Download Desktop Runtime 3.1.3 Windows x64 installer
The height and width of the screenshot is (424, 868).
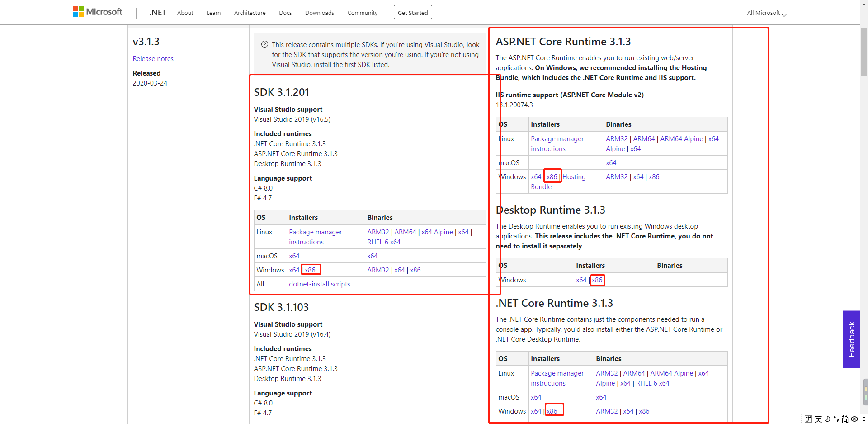point(581,280)
